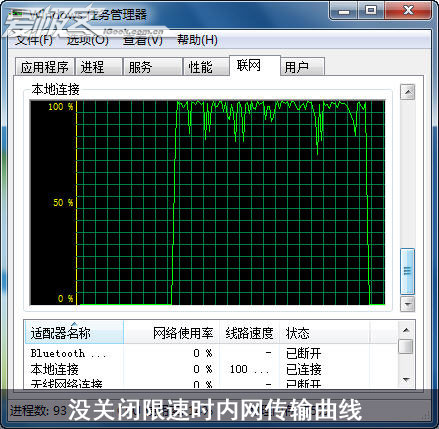
Task: Select the Bluetooth adapter row
Action: tap(211, 353)
